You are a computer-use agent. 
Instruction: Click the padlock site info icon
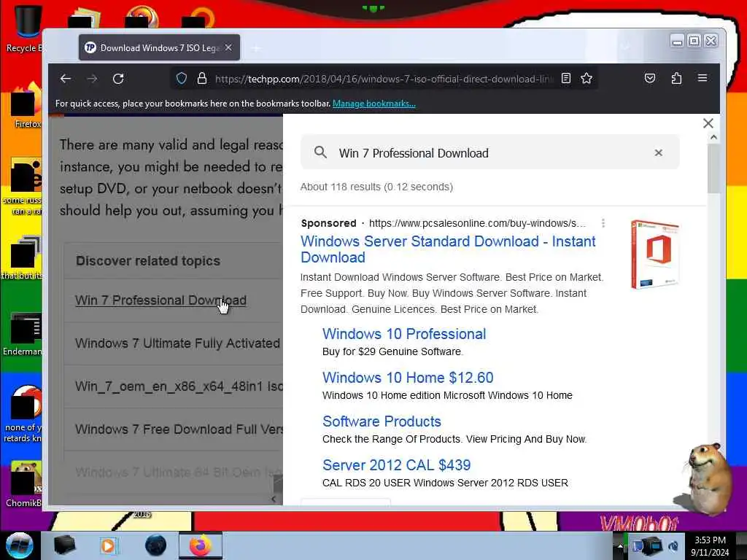pyautogui.click(x=202, y=78)
